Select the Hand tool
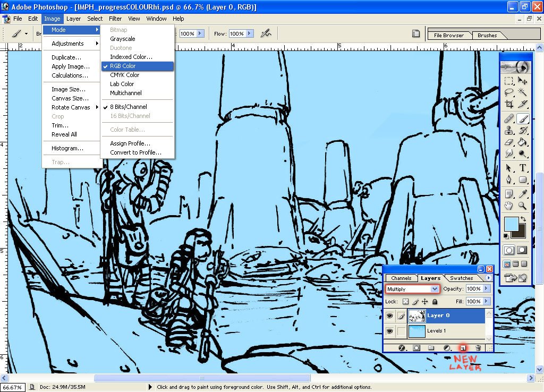Image resolution: width=544 pixels, height=392 pixels. click(x=509, y=206)
